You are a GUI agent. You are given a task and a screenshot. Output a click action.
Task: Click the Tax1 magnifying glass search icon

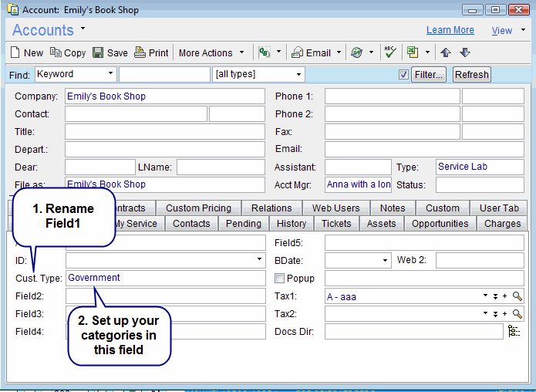[x=517, y=296]
